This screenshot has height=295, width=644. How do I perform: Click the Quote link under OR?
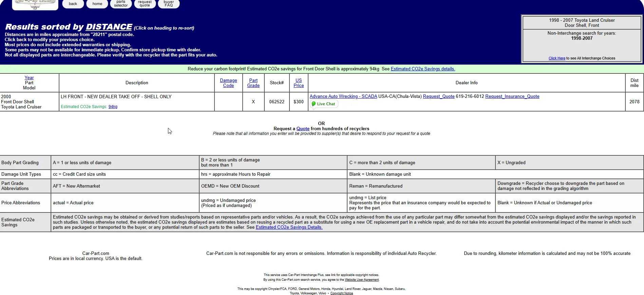[303, 129]
